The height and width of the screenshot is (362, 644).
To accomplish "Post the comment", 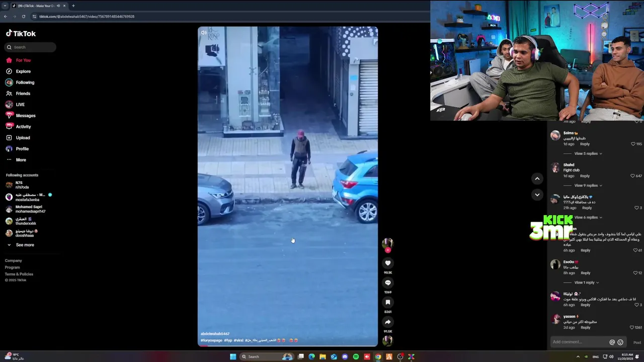I will pos(637,342).
